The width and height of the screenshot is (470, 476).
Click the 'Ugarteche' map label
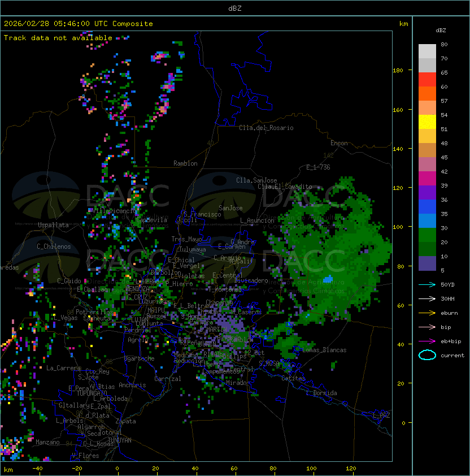pyautogui.click(x=140, y=358)
